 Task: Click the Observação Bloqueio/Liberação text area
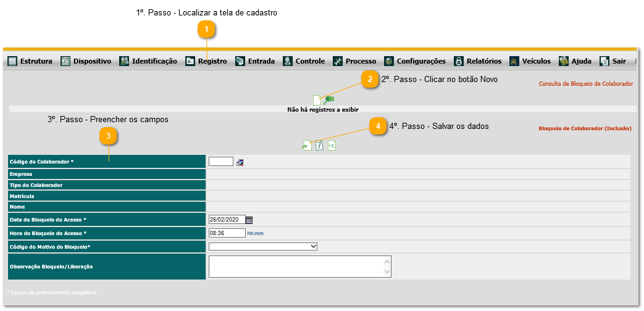click(x=300, y=267)
